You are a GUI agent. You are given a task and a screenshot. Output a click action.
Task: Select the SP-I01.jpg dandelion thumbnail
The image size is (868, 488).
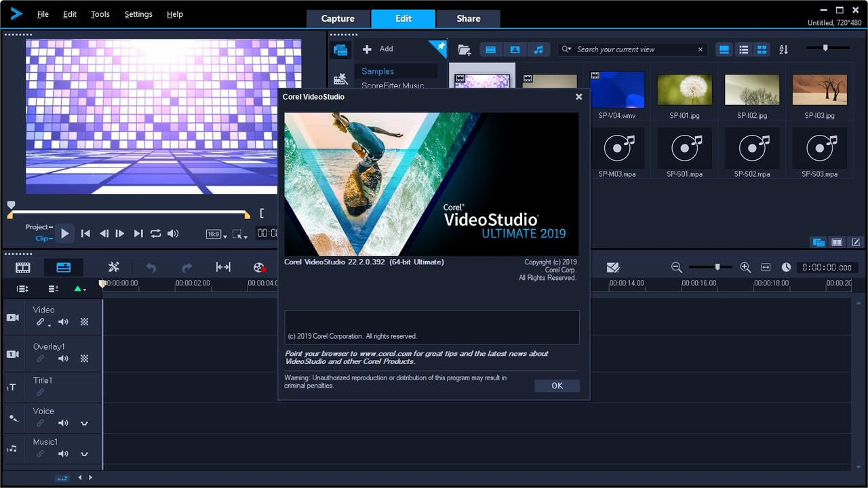coord(685,89)
